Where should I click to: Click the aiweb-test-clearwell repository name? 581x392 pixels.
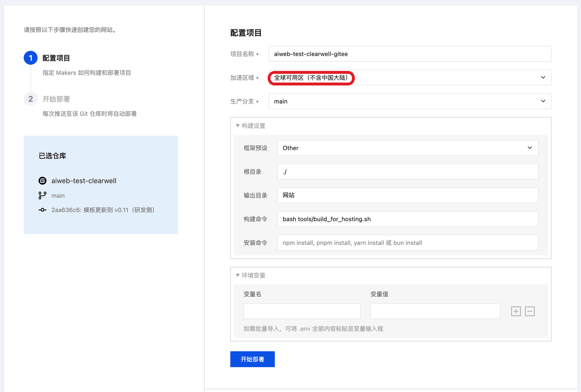tap(84, 181)
